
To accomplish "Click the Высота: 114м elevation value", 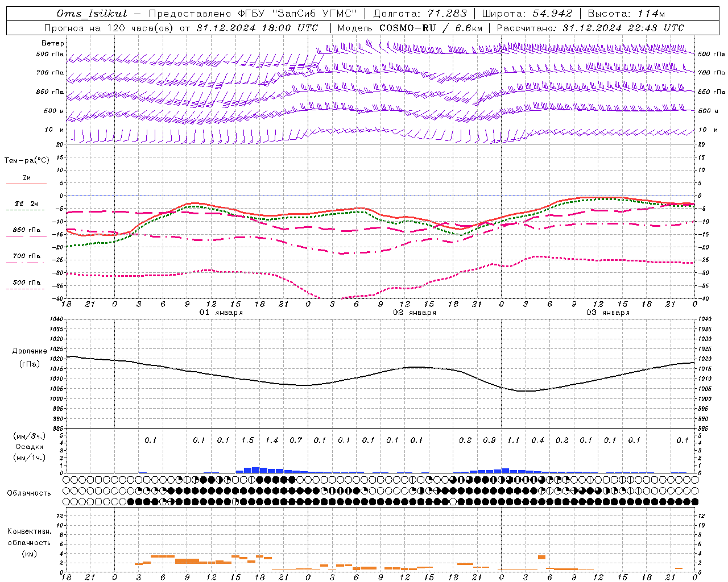I will pos(626,14).
